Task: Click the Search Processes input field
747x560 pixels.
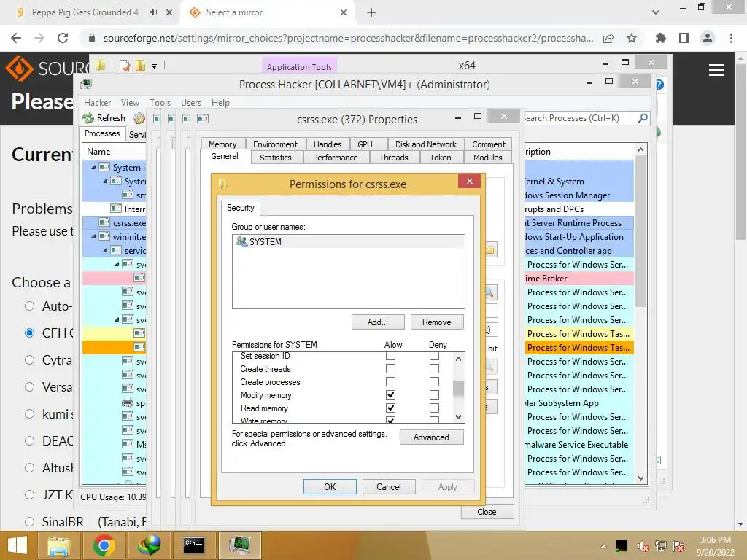Action: (580, 118)
